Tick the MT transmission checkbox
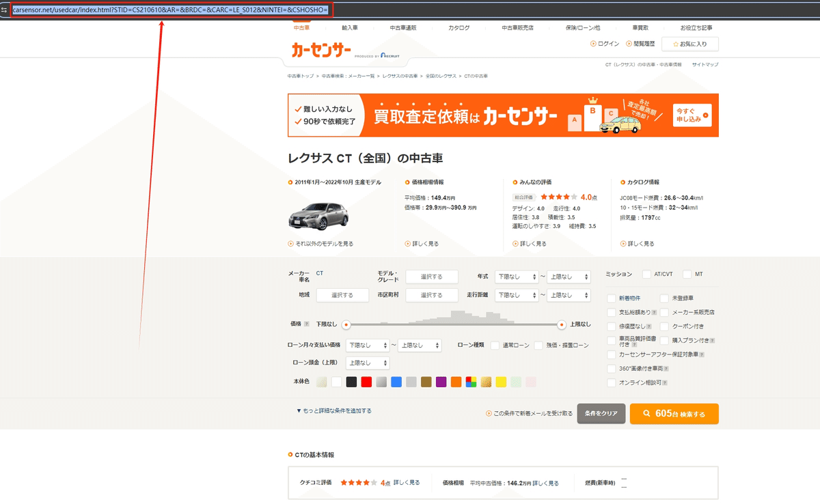This screenshot has width=820, height=504. (687, 275)
